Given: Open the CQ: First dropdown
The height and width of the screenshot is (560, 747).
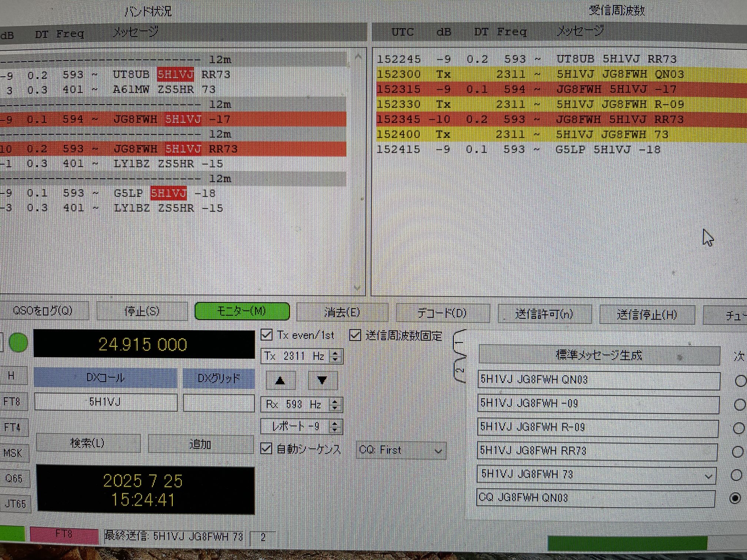Looking at the screenshot, I should (401, 450).
